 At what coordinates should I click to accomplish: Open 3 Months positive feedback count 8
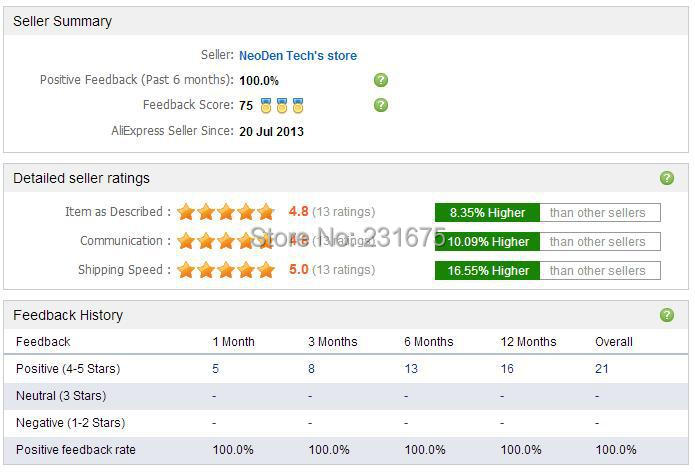coord(312,369)
